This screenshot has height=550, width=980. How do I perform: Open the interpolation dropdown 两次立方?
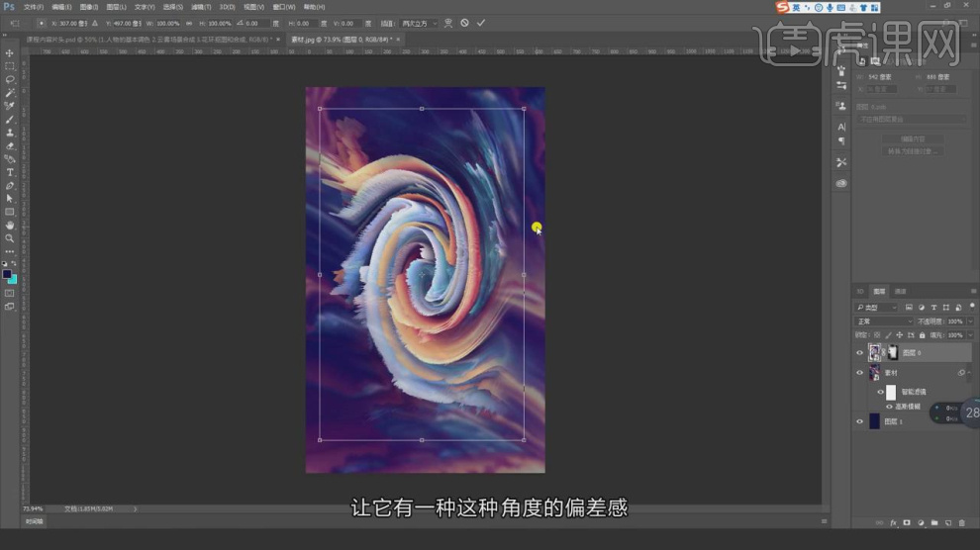pos(418,23)
